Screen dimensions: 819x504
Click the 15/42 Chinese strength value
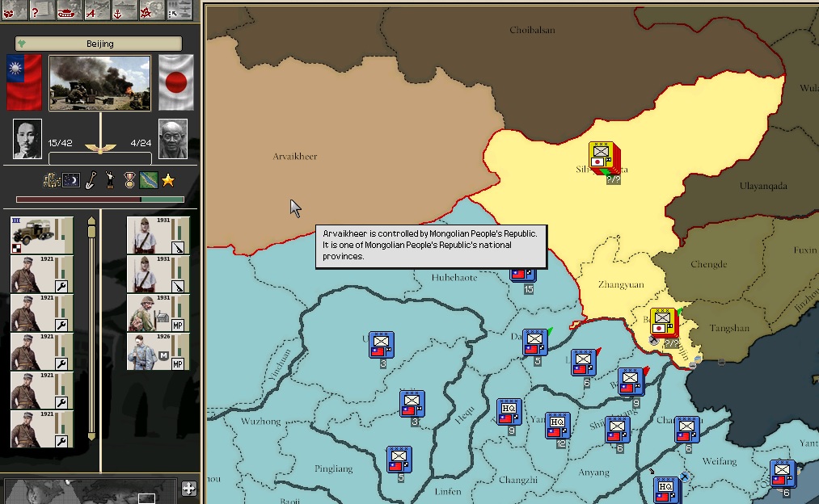[60, 143]
